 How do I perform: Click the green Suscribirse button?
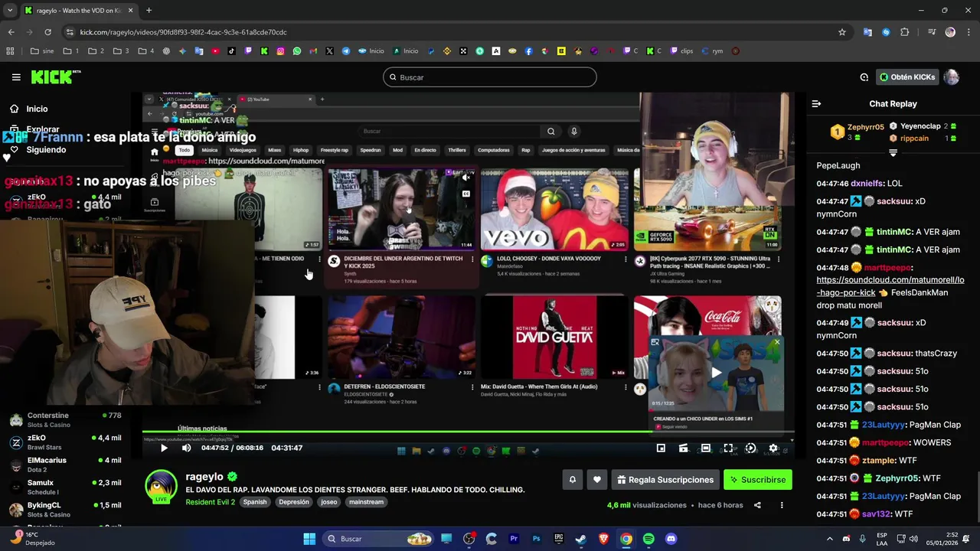758,480
